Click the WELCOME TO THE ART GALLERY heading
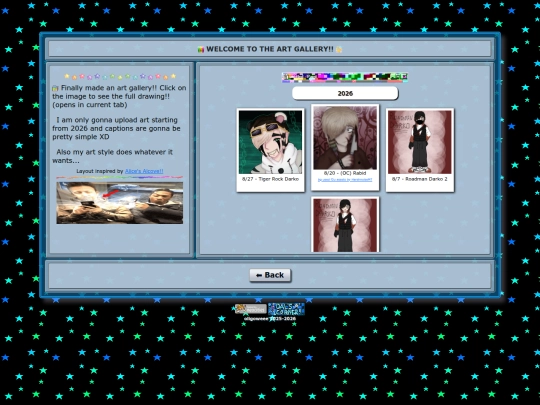Image resolution: width=540 pixels, height=405 pixels. coord(270,49)
